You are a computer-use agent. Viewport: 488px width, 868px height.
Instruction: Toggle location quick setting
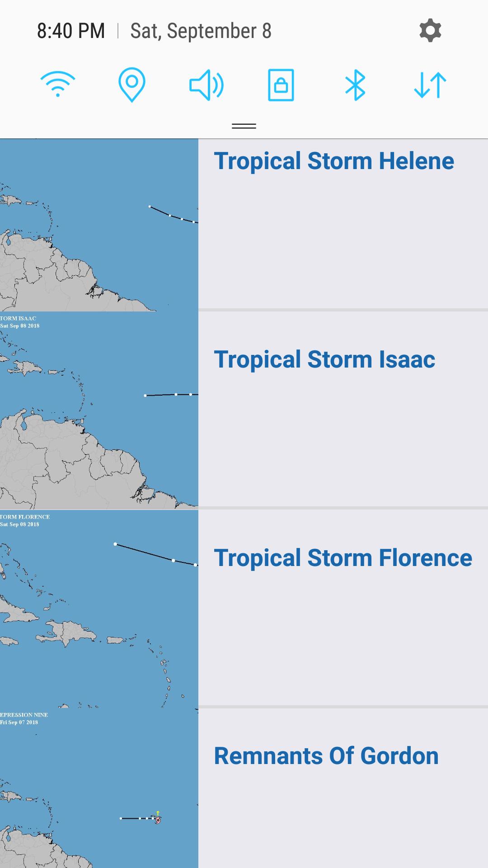click(131, 85)
